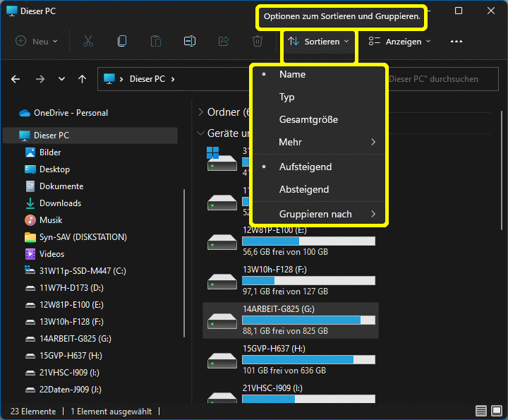Viewport: 508px width, 420px height.
Task: Sort by Gesamtgröße
Action: tap(308, 119)
